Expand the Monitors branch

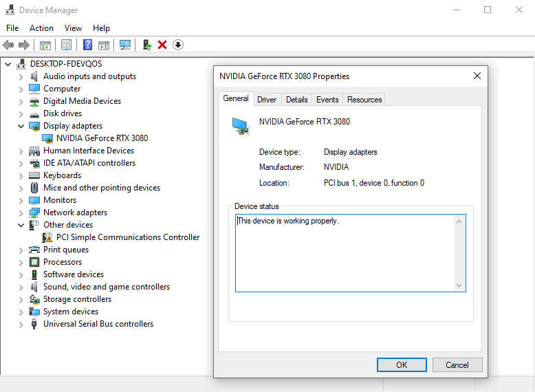(x=21, y=201)
